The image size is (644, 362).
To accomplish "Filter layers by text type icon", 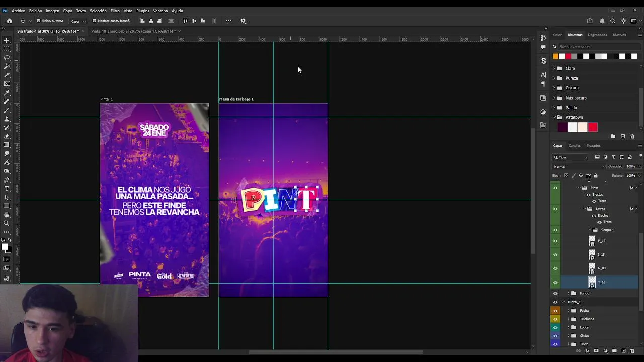I will pos(613,157).
